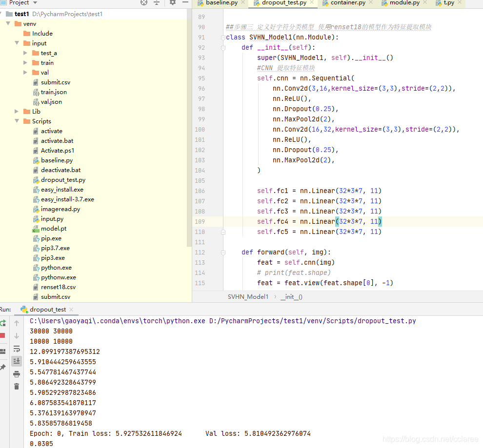Close the dropout_test.py tab
The image size is (483, 448).
[x=312, y=2]
